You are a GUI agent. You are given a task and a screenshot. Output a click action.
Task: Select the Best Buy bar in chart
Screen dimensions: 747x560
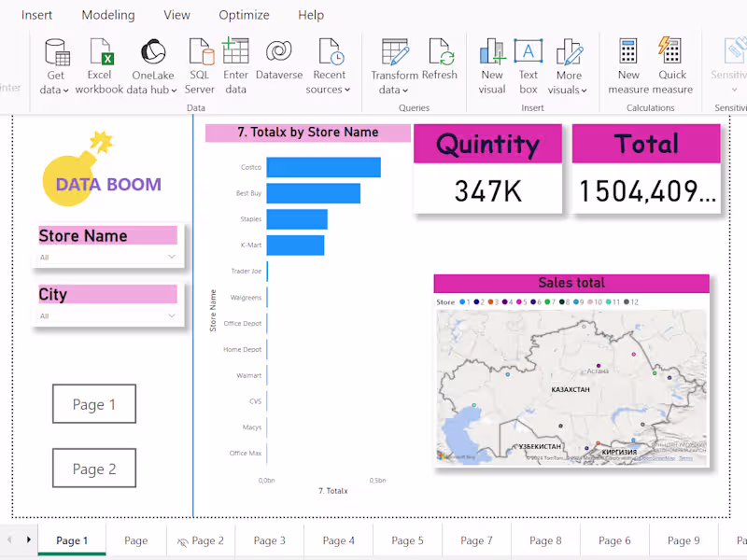click(x=314, y=193)
